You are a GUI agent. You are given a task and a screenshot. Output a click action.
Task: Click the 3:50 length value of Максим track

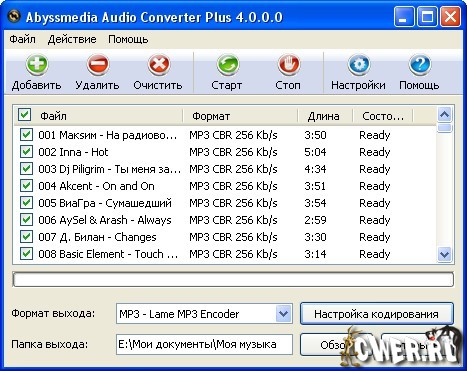click(315, 135)
